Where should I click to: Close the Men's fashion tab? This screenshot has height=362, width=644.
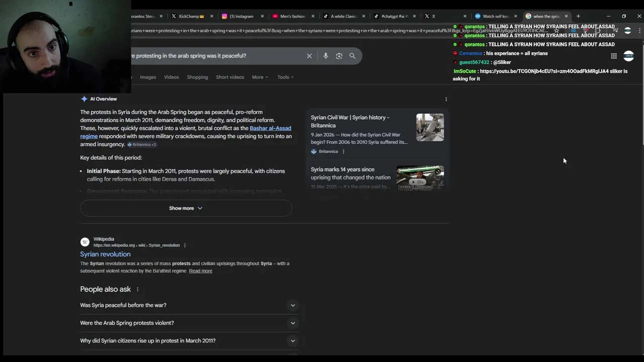click(x=313, y=16)
